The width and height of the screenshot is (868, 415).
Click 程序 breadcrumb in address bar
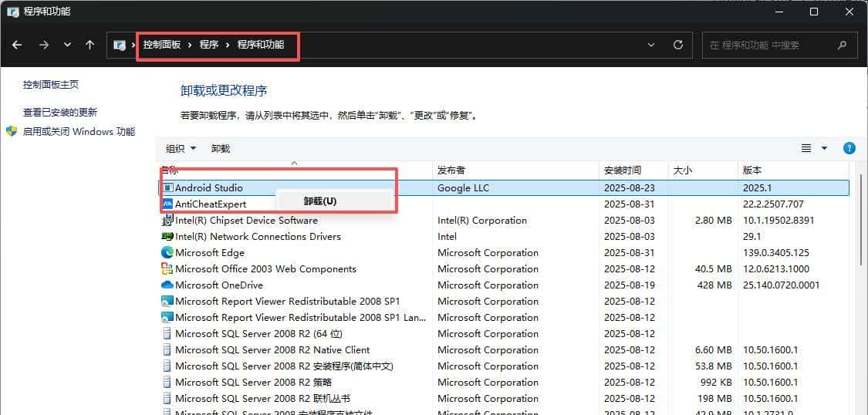[209, 45]
